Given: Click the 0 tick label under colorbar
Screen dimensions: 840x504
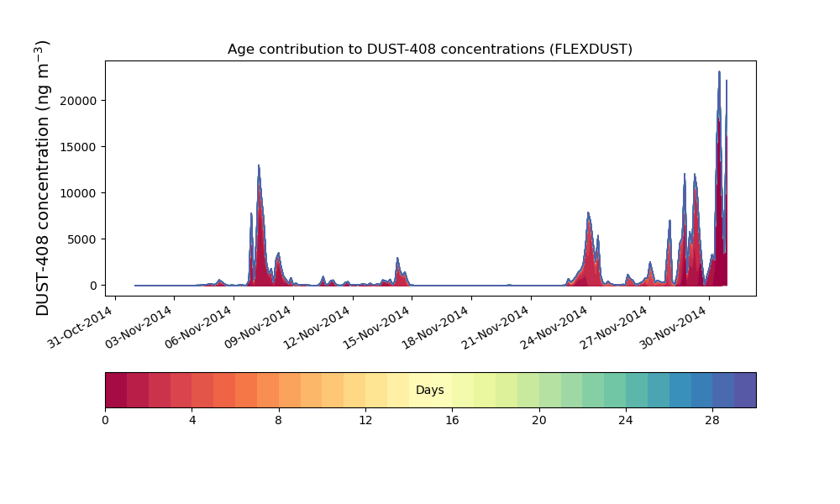Looking at the screenshot, I should click(x=105, y=420).
